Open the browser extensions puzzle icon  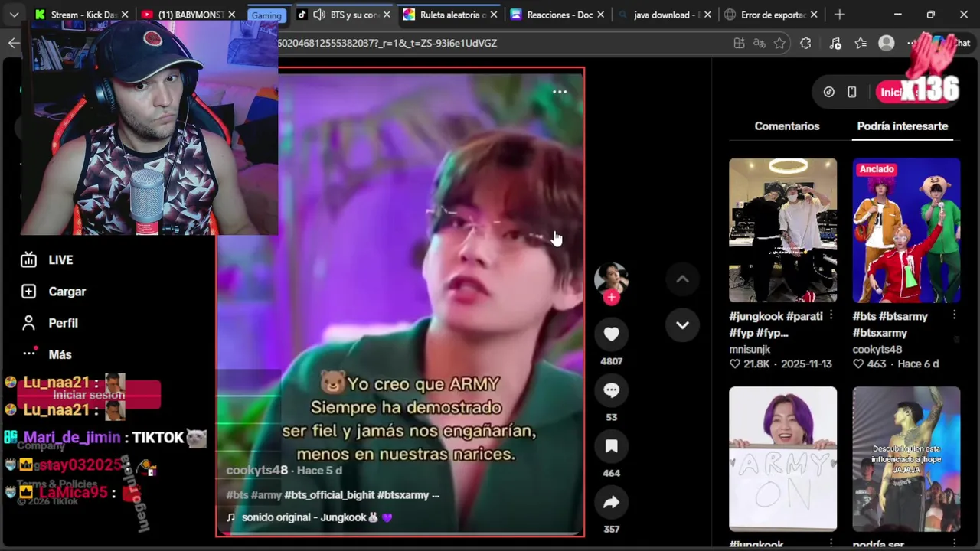click(x=805, y=44)
